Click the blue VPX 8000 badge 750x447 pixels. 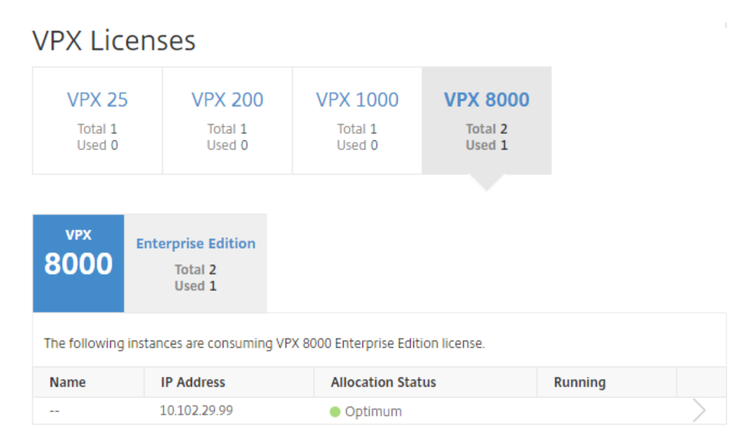pos(78,263)
